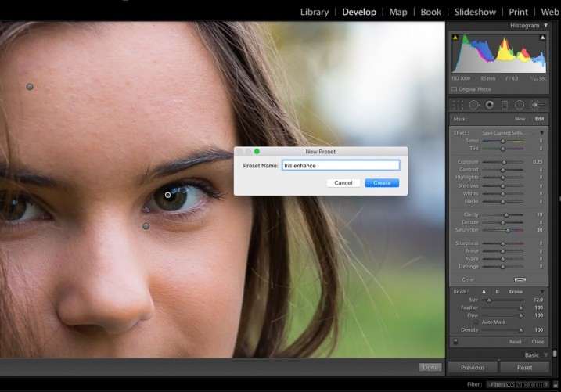Click Mask Edit
This screenshot has width=561, height=392.
[539, 119]
